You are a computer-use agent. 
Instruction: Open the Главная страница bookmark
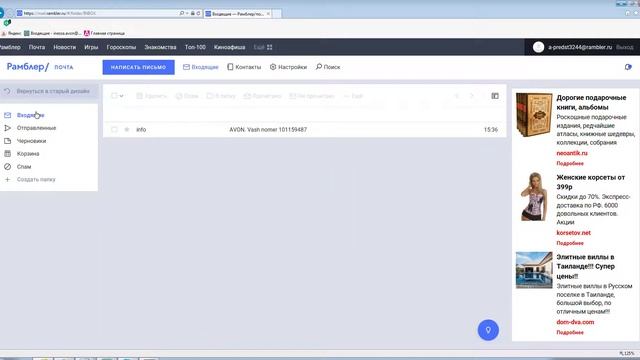104,33
